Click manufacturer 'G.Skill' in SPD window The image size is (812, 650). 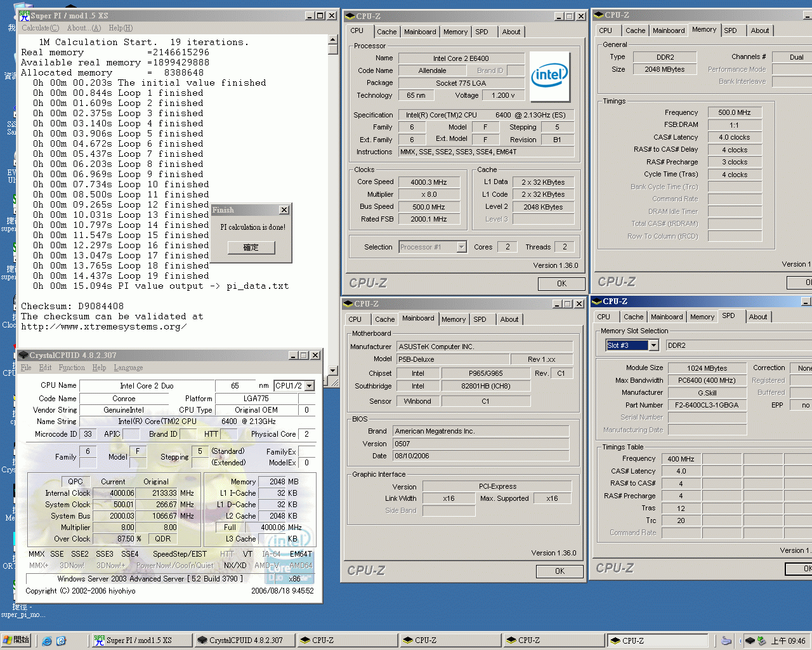tap(707, 393)
